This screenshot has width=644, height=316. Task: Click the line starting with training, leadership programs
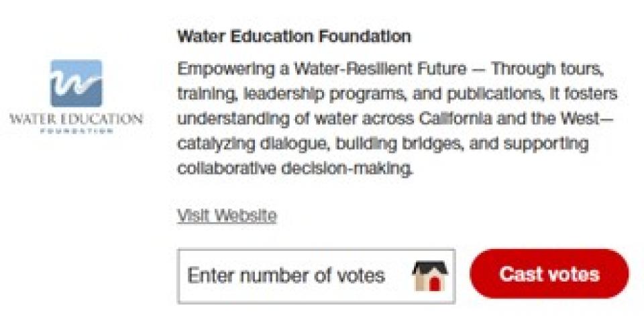pyautogui.click(x=397, y=94)
